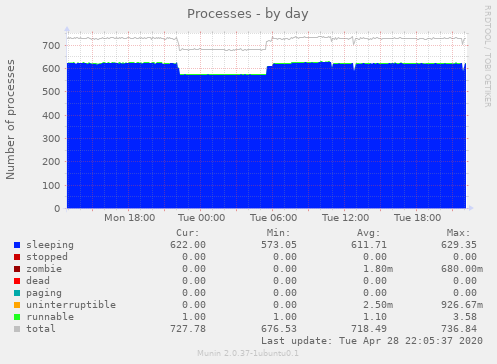This screenshot has height=364, width=497.
Task: Click total current value 727.78
Action: click(x=188, y=329)
